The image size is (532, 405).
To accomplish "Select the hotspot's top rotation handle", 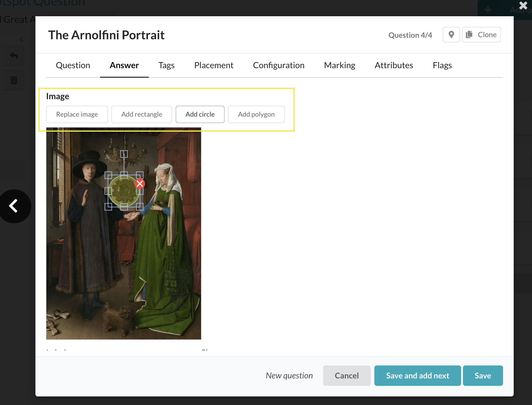I will click(124, 154).
